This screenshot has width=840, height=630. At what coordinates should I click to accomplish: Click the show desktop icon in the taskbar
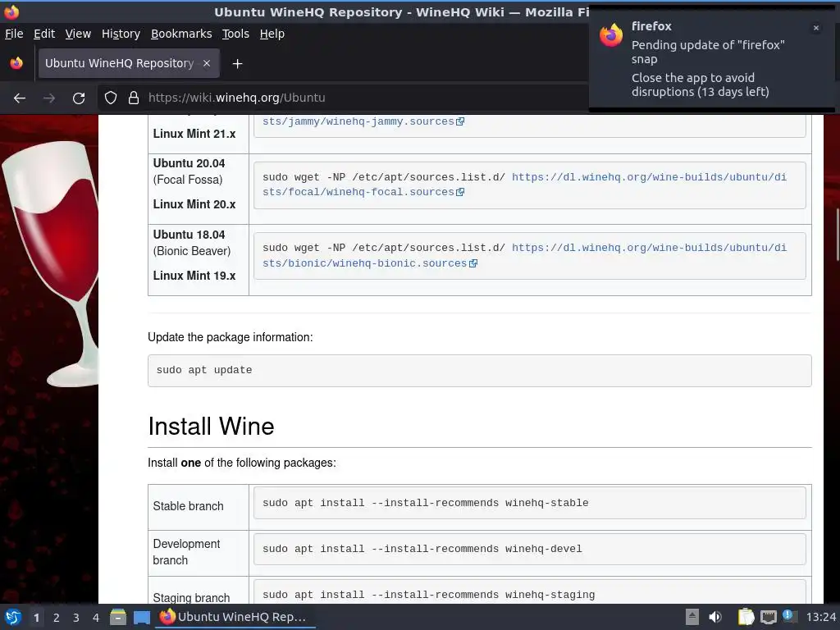tap(142, 618)
